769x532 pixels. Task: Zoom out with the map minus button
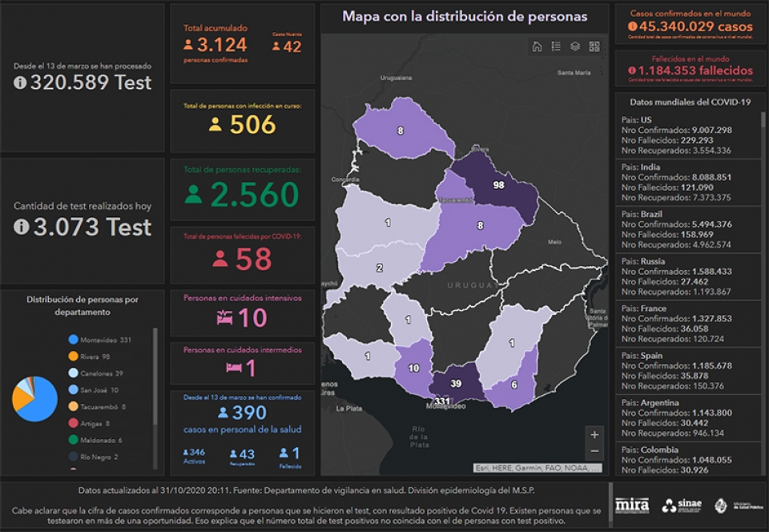coord(594,451)
